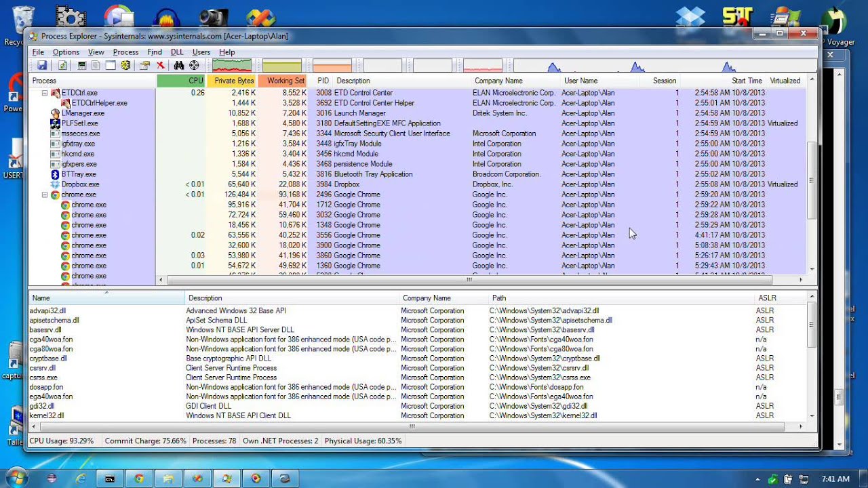
Task: Show hidden system tray icons arrow
Action: point(758,479)
